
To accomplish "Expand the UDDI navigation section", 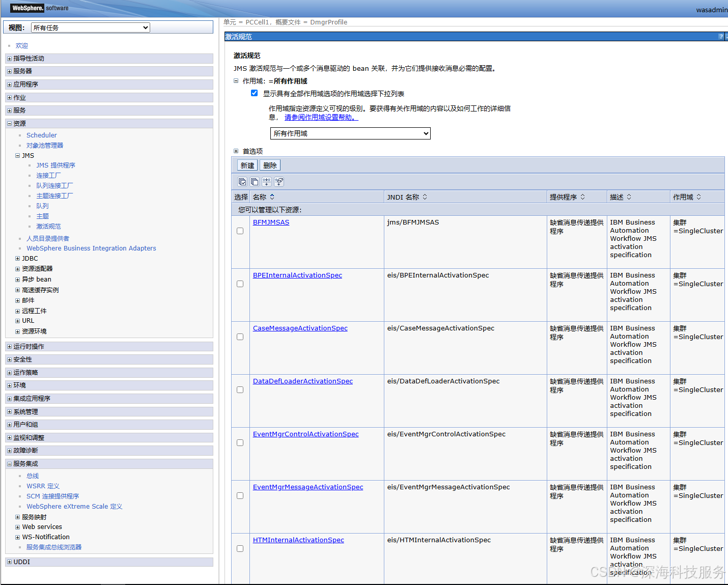I will pyautogui.click(x=9, y=562).
